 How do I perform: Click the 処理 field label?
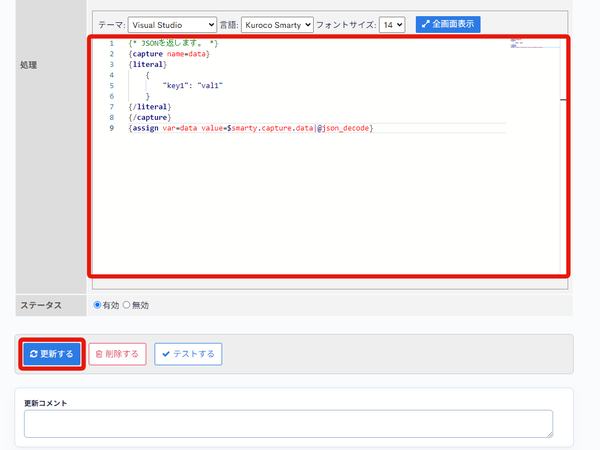29,65
